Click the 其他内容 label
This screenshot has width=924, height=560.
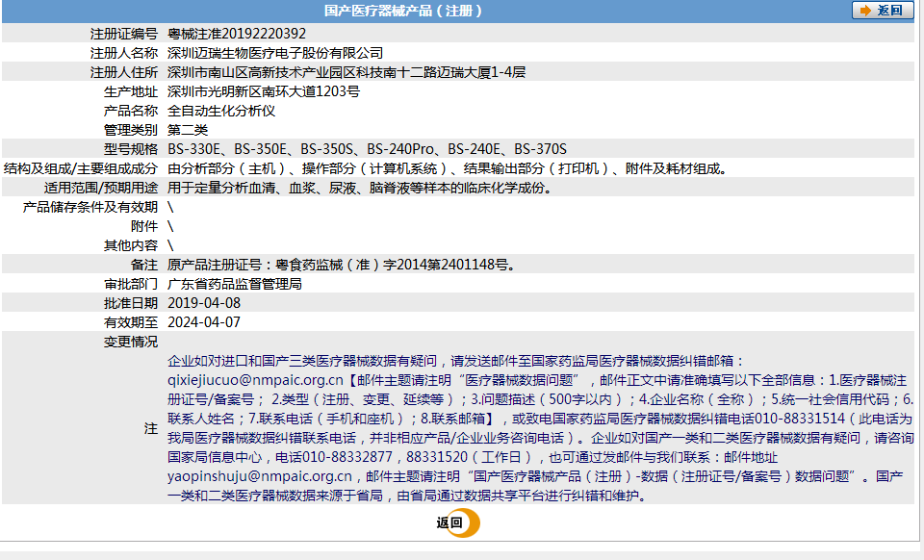[131, 245]
